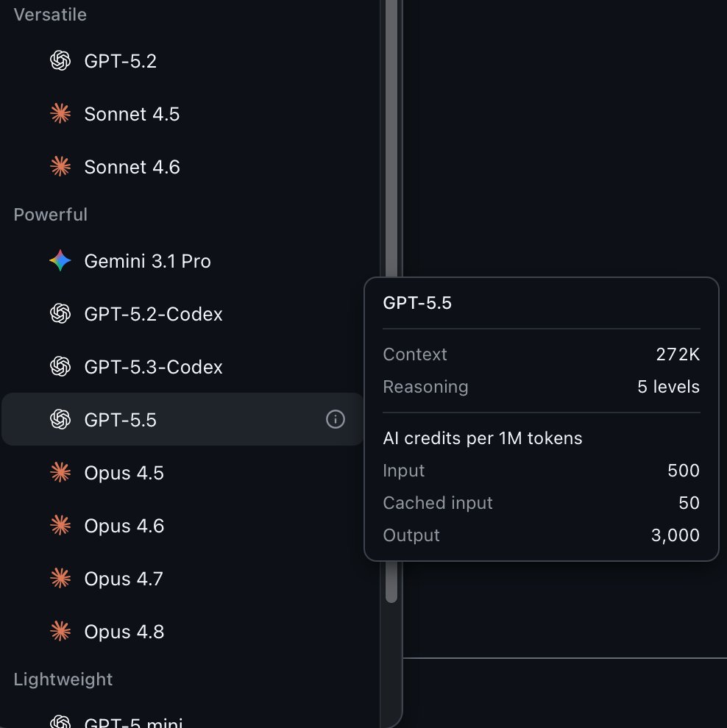Select the GPT-5.5 model entry

tap(182, 419)
